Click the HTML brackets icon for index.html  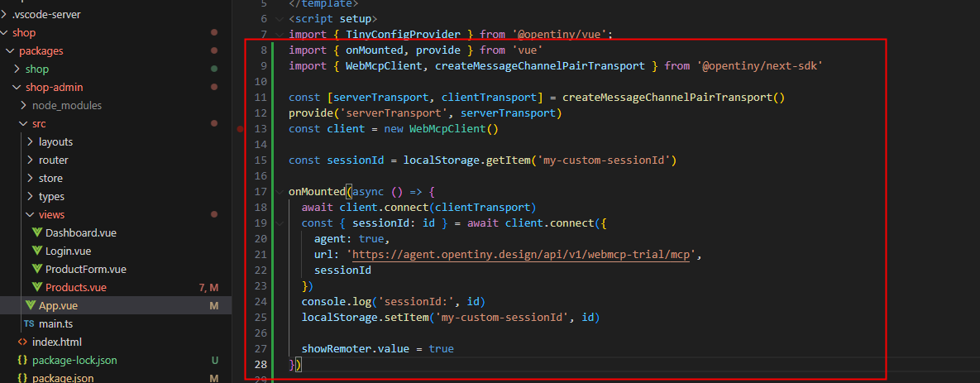pos(22,342)
